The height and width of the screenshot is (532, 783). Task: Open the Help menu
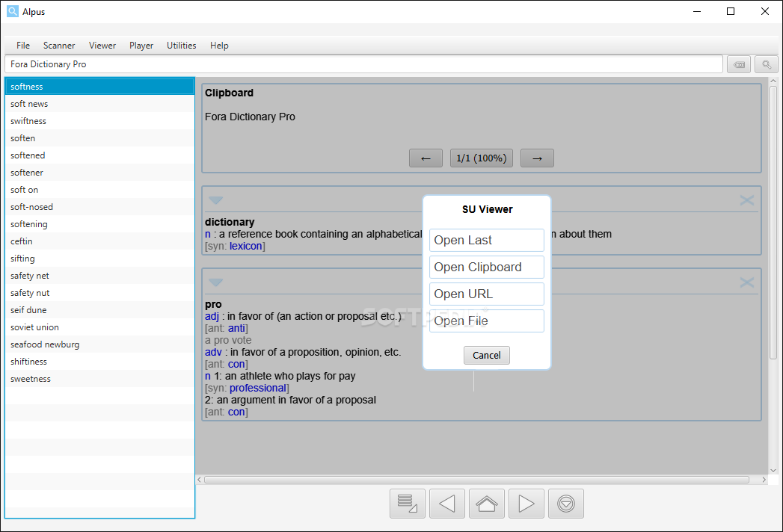point(219,46)
